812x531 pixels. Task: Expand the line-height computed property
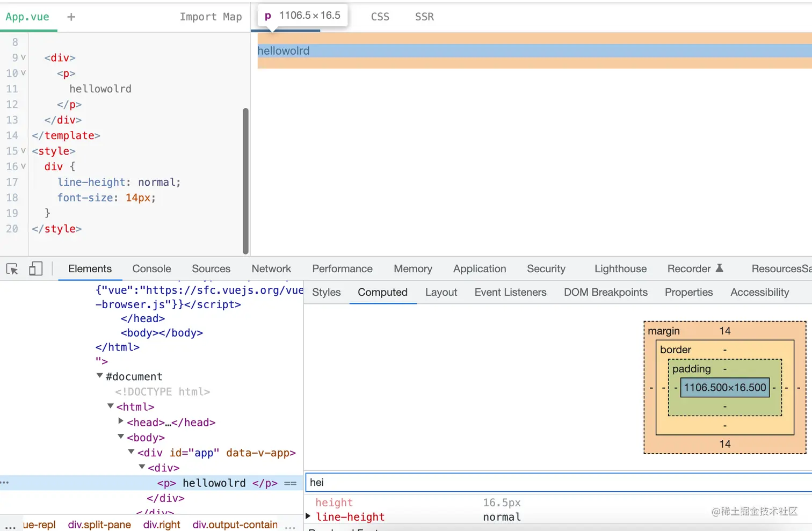pyautogui.click(x=308, y=516)
